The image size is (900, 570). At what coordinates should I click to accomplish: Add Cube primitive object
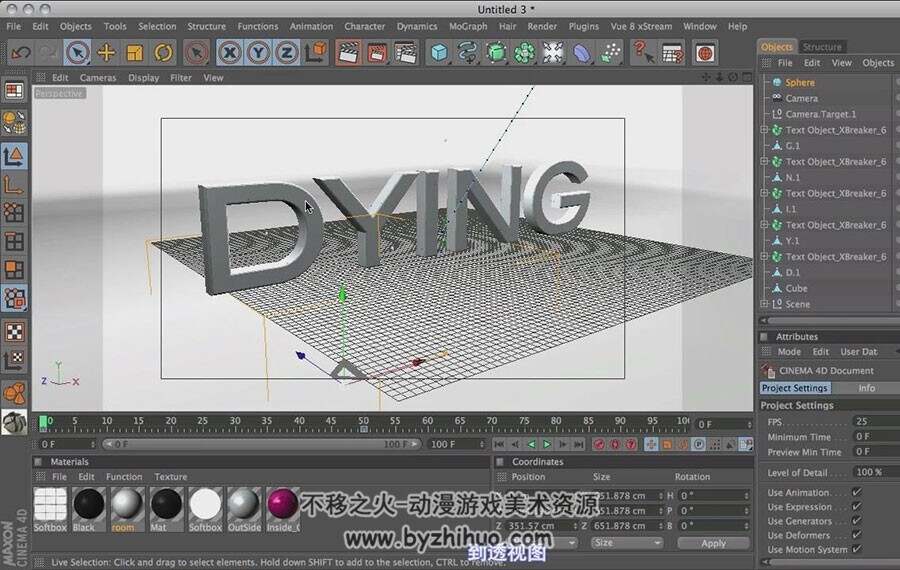(440, 53)
